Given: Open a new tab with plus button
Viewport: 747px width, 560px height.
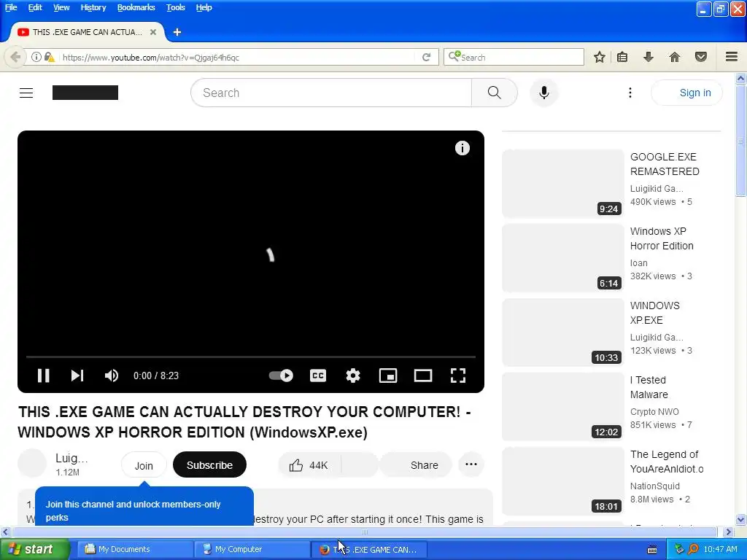Looking at the screenshot, I should tap(177, 32).
